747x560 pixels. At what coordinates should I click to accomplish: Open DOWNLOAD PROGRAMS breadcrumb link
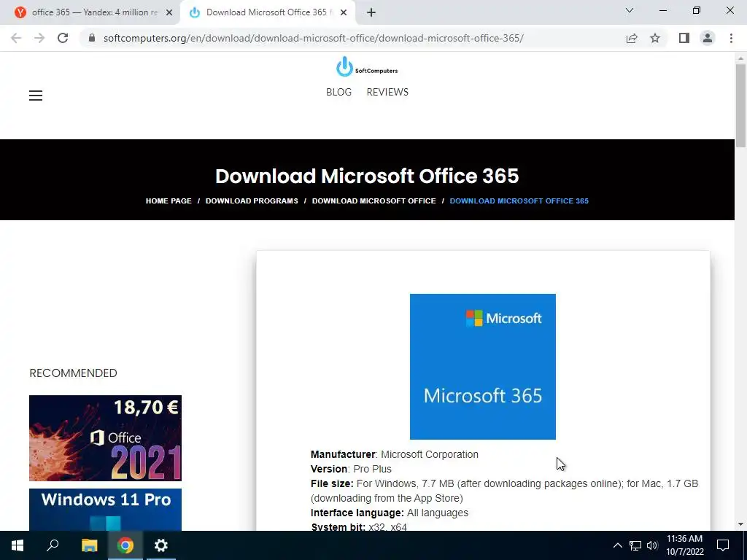[252, 201]
